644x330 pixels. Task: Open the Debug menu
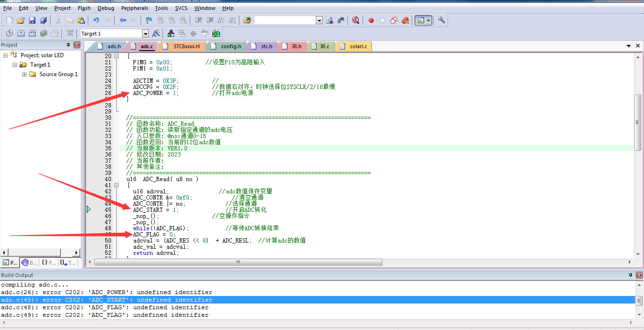pyautogui.click(x=106, y=8)
